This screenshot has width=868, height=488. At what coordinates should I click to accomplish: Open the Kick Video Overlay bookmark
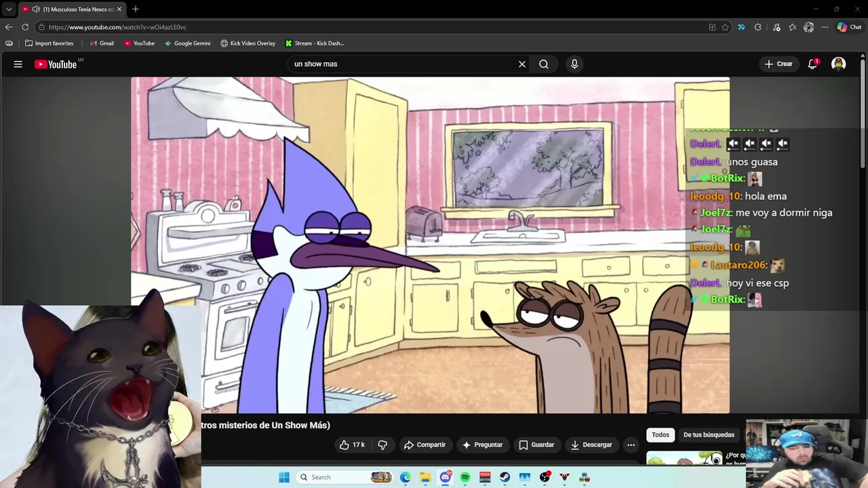click(x=248, y=43)
